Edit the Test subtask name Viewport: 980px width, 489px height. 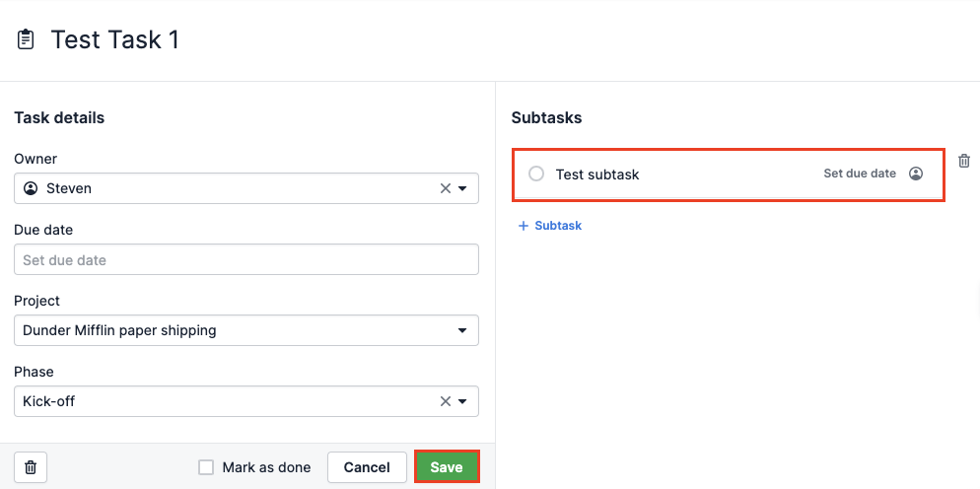[x=597, y=175]
